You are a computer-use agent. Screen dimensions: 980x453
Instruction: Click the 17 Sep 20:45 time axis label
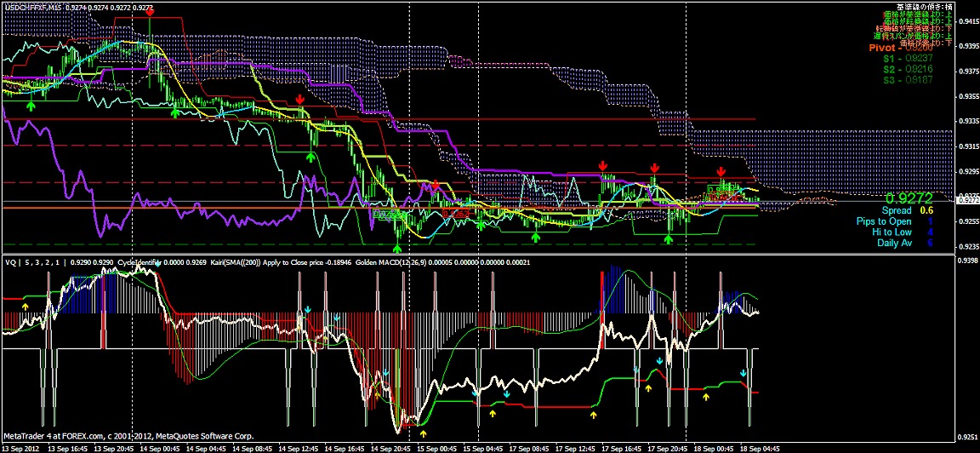coord(669,448)
